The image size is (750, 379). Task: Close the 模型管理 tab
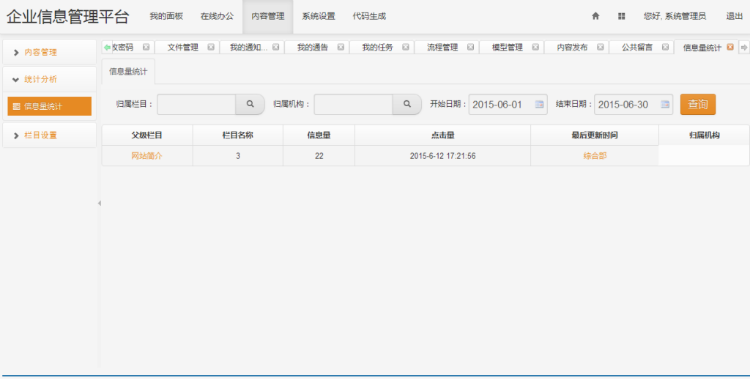535,47
